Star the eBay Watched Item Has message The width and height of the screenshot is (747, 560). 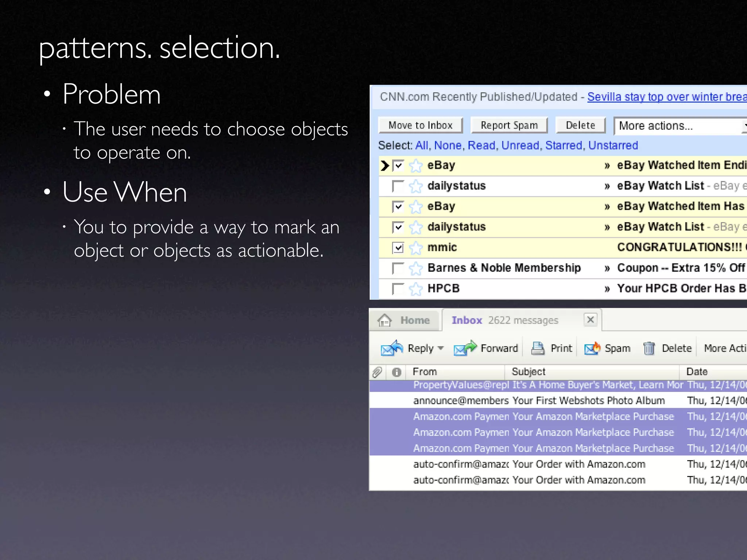(x=415, y=207)
